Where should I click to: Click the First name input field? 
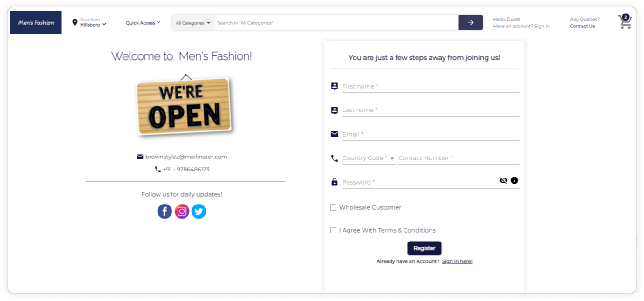coord(430,86)
